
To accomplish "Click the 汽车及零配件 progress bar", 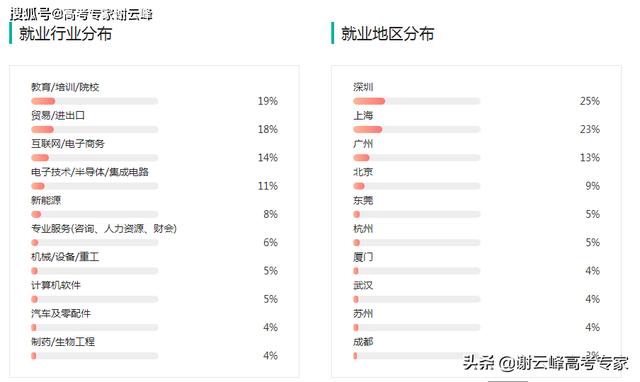I will (x=94, y=327).
